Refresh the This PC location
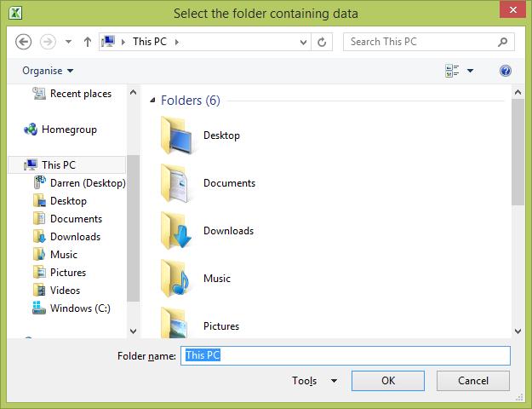 (322, 42)
